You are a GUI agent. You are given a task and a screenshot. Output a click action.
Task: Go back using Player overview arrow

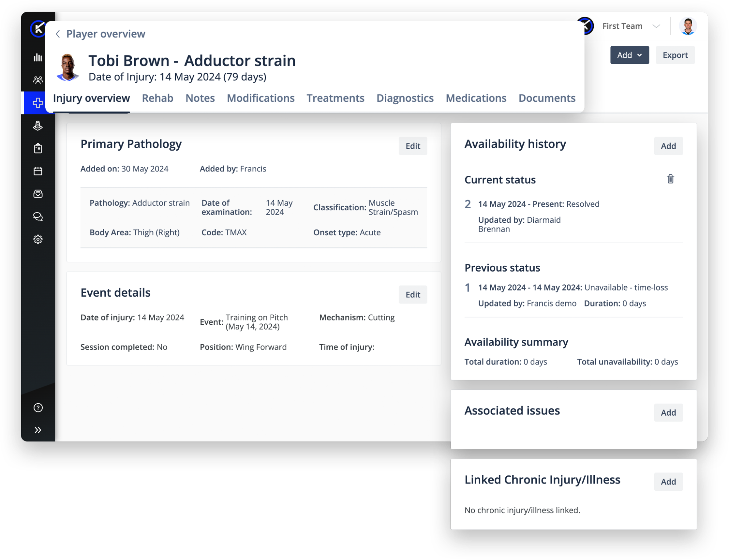coord(58,34)
